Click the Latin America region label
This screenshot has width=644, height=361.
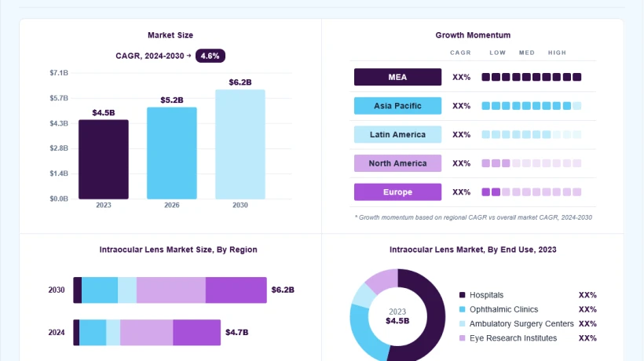[x=397, y=134]
